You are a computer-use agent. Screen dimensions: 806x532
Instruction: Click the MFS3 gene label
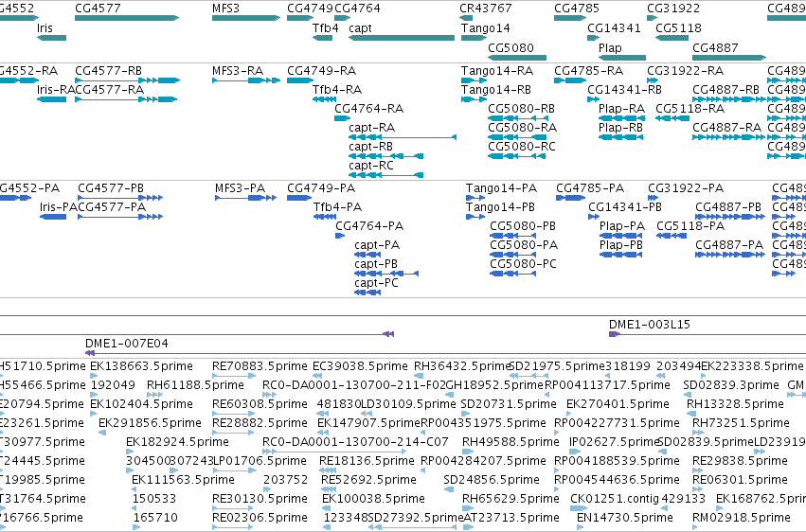(x=225, y=9)
